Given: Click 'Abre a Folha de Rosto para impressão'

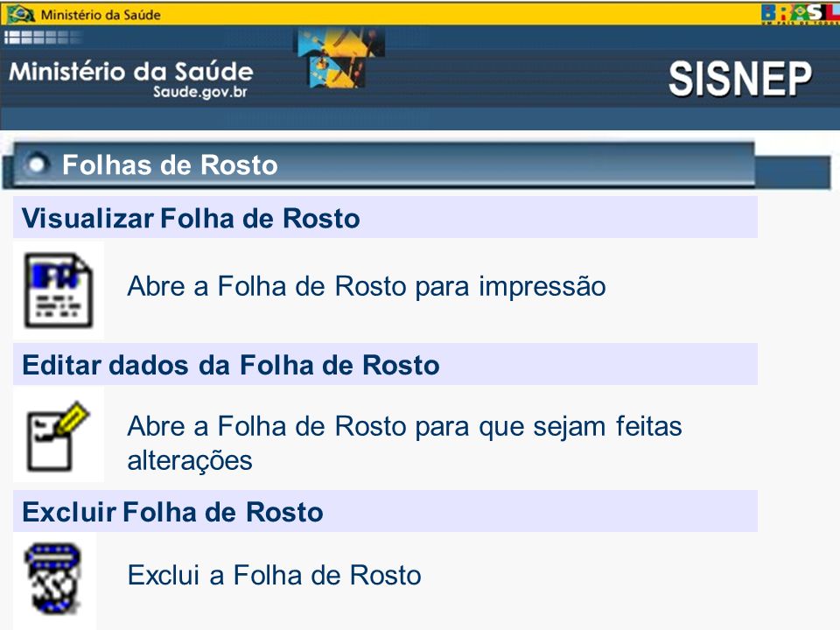Looking at the screenshot, I should click(x=367, y=286).
